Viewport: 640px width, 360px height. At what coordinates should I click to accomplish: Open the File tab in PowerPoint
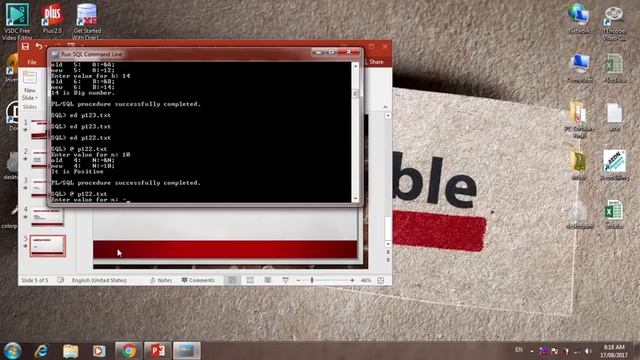pos(31,62)
